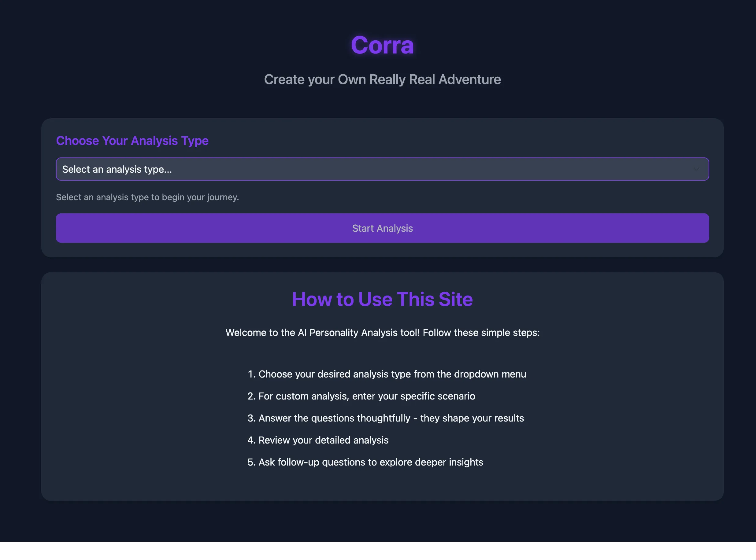Click step 5 about follow-up questions
The image size is (756, 560).
coord(365,462)
